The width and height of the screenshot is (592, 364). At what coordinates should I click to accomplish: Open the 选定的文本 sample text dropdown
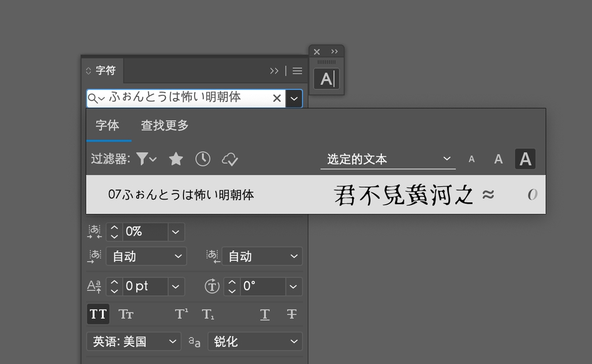tap(388, 159)
